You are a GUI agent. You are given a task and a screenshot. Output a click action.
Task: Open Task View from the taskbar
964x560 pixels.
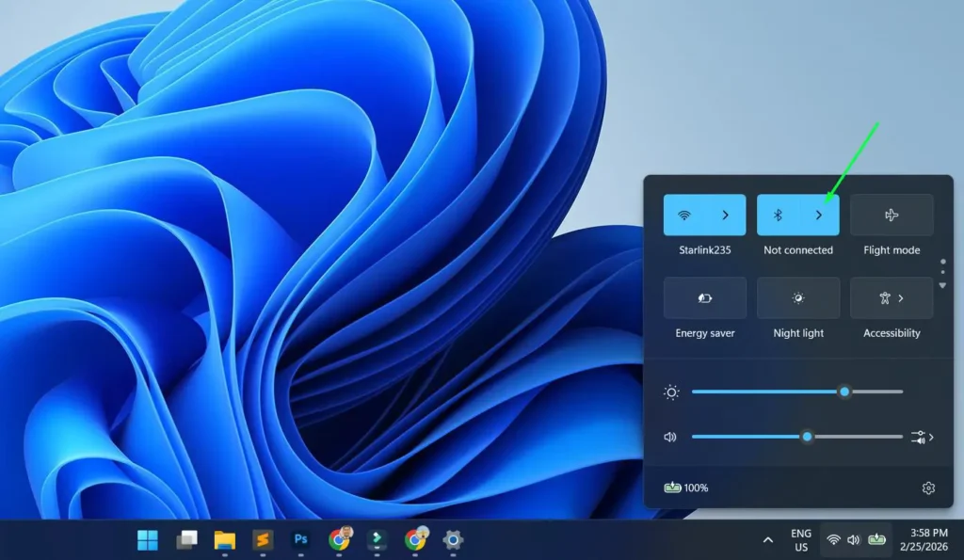point(185,540)
